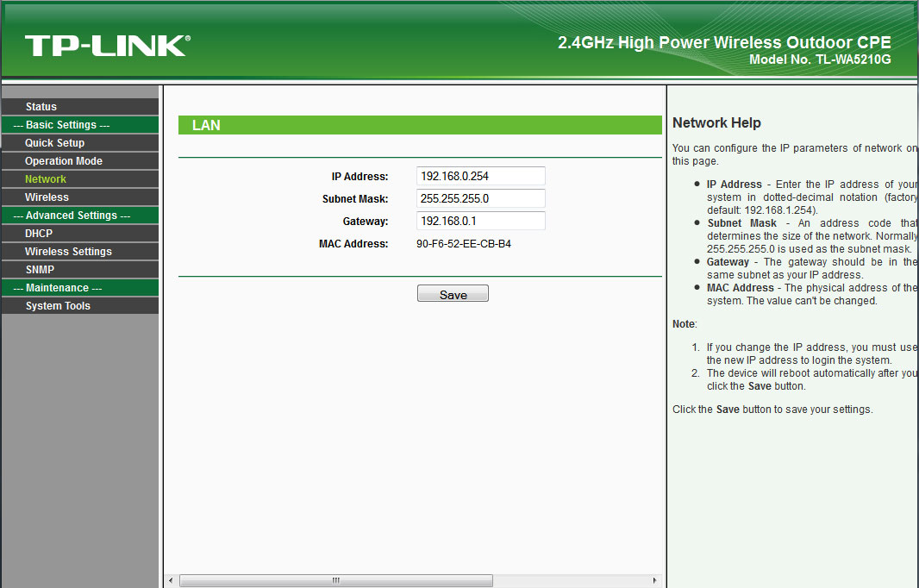Viewport: 919px width, 588px height.
Task: Select the Gateway input field
Action: coord(480,221)
